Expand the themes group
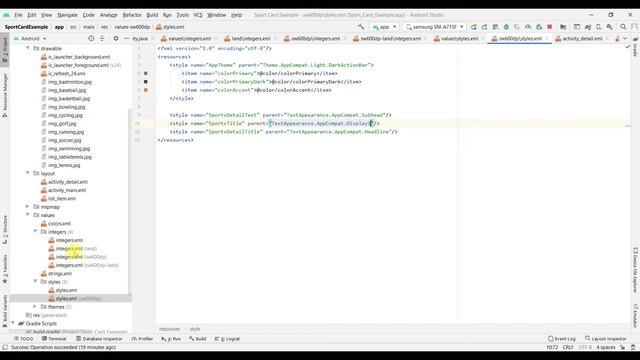Image resolution: width=640 pixels, height=360 pixels. coord(35,307)
